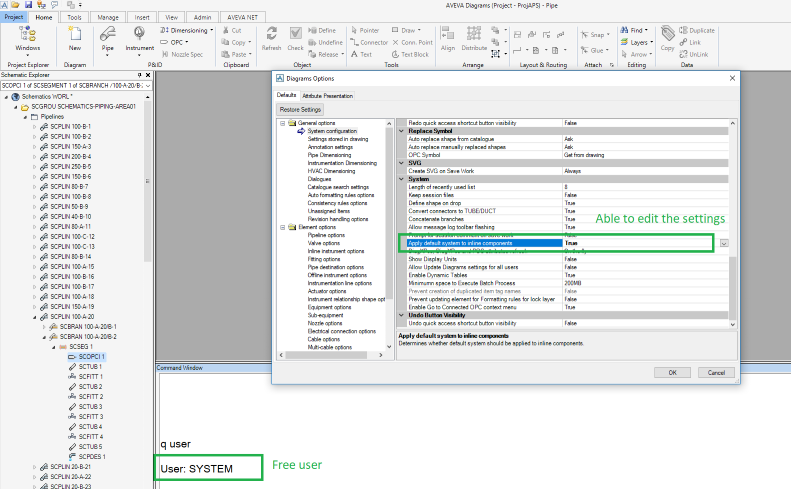The image size is (791, 489).
Task: Click the Align icon in Arrange group
Action: click(447, 37)
